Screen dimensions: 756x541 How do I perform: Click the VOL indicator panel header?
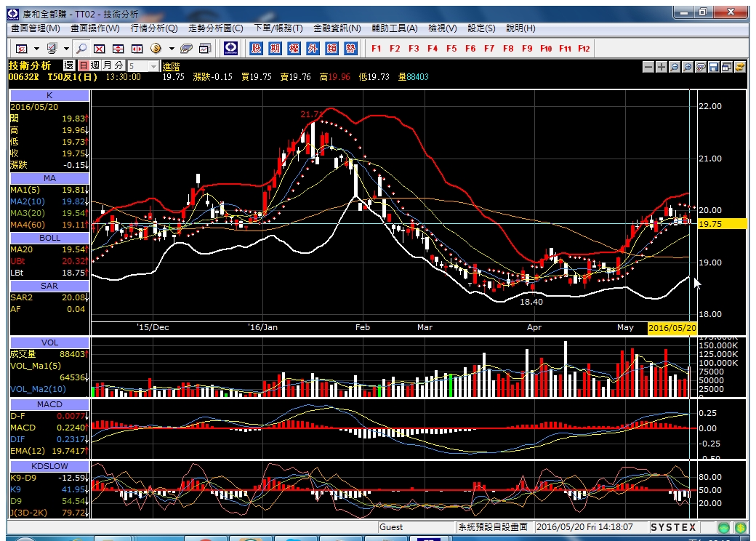point(49,342)
